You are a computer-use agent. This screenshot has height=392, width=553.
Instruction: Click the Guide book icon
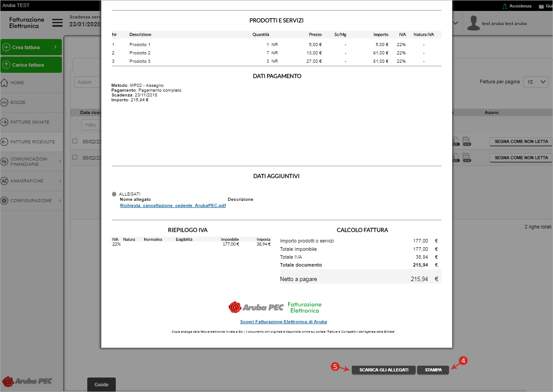tap(541, 6)
